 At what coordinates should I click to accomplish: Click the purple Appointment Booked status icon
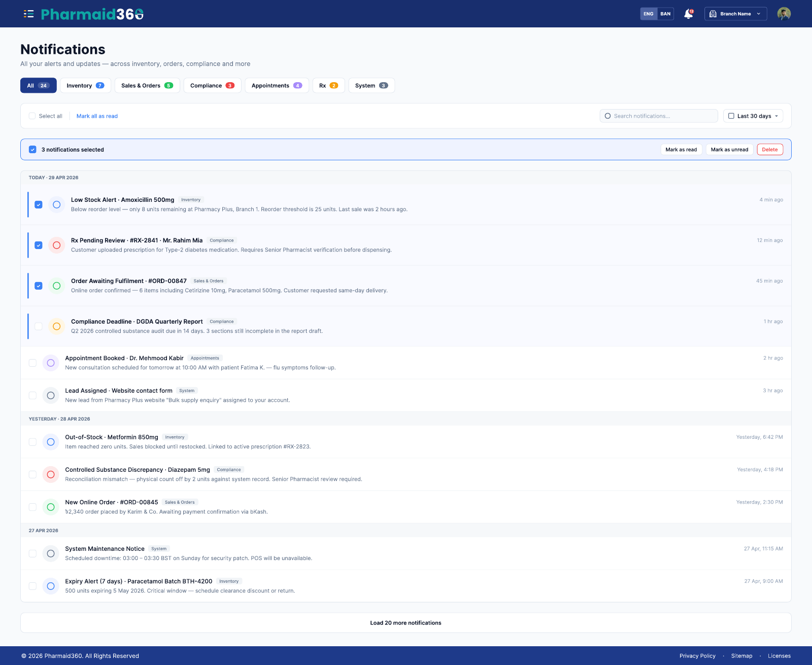point(51,363)
